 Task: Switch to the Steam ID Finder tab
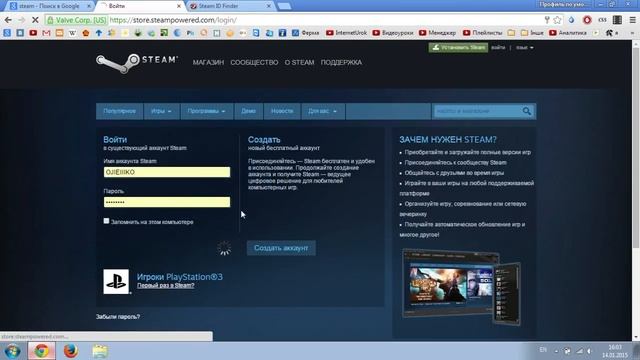coord(230,6)
